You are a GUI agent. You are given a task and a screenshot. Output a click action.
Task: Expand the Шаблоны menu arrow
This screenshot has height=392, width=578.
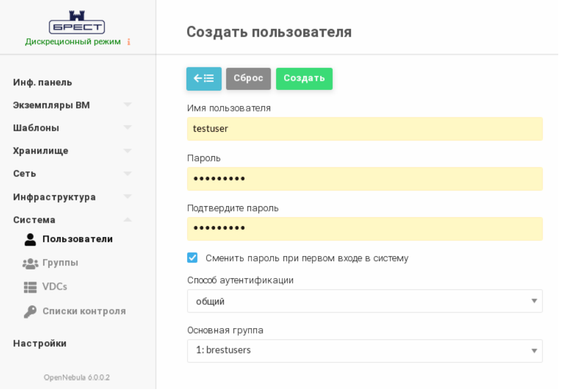point(128,128)
